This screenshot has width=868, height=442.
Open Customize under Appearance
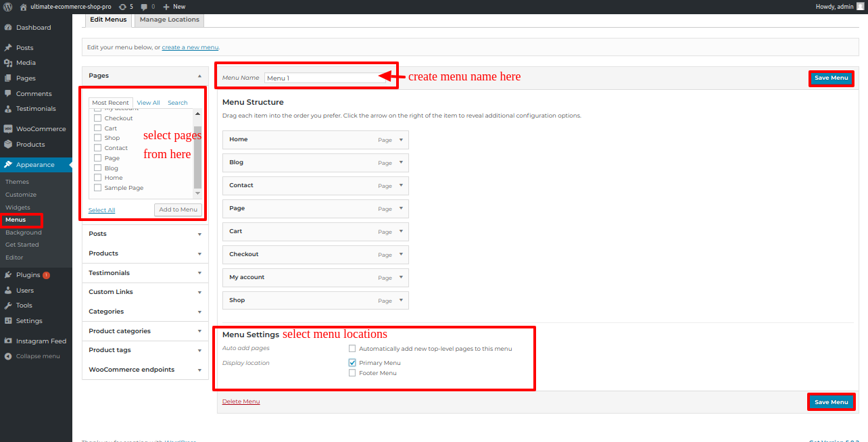[21, 195]
